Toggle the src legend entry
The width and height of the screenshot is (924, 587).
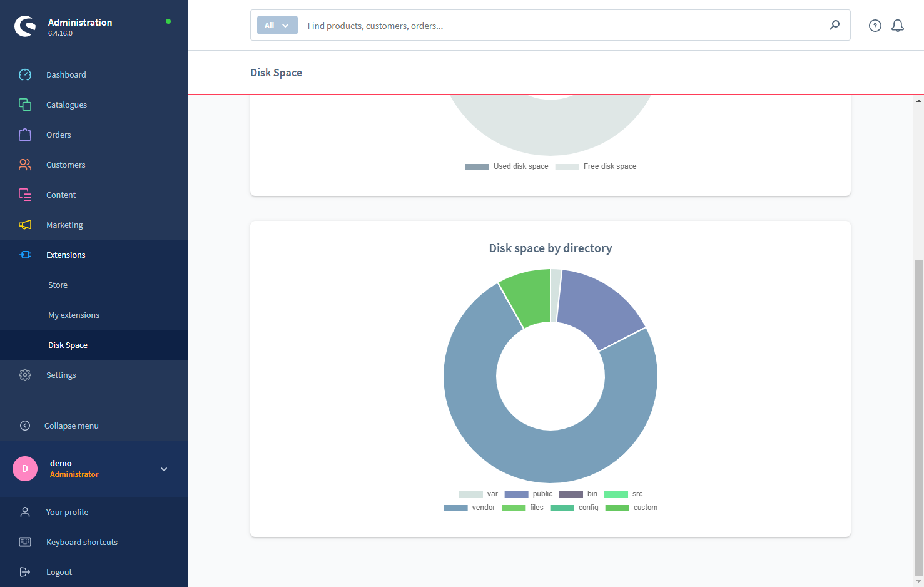623,494
